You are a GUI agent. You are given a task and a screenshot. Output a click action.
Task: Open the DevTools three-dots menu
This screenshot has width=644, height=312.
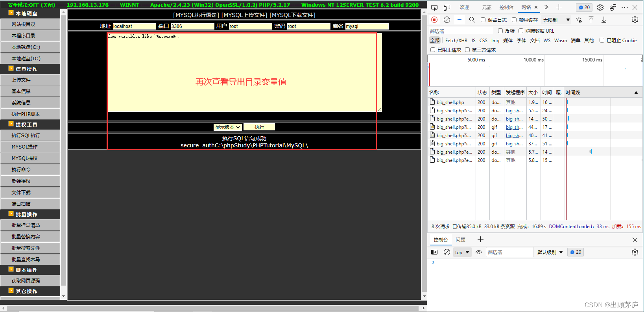click(625, 7)
